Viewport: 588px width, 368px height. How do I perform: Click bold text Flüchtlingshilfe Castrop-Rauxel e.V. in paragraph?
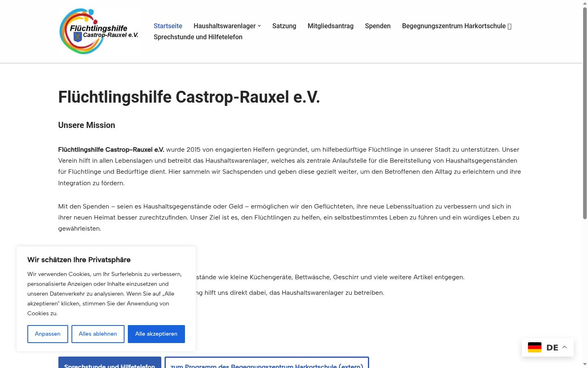tap(111, 150)
